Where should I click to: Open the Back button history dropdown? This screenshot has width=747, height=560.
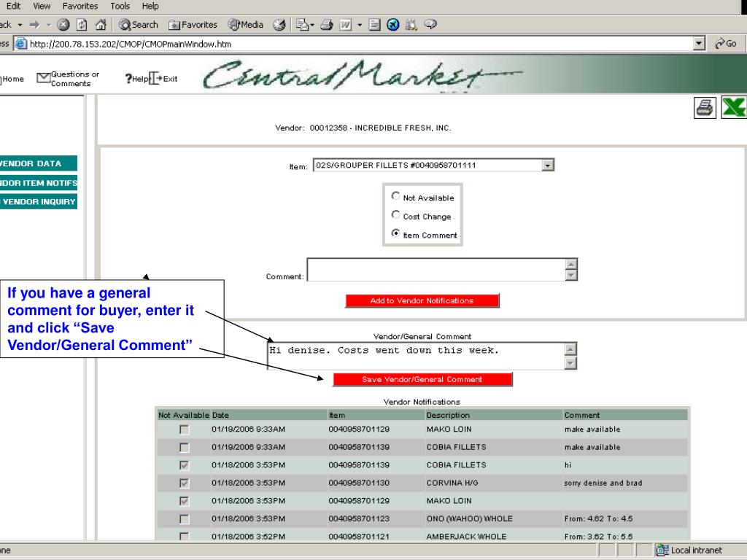pos(20,25)
